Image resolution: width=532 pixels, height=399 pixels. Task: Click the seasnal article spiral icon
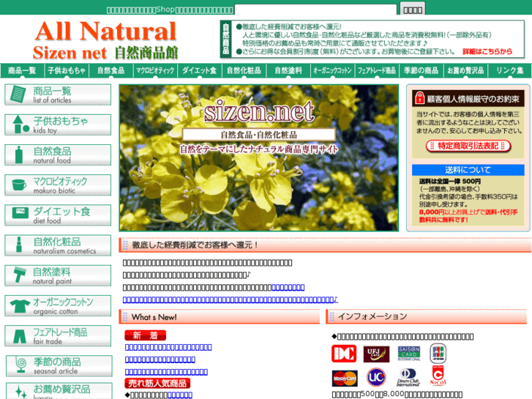[20, 365]
